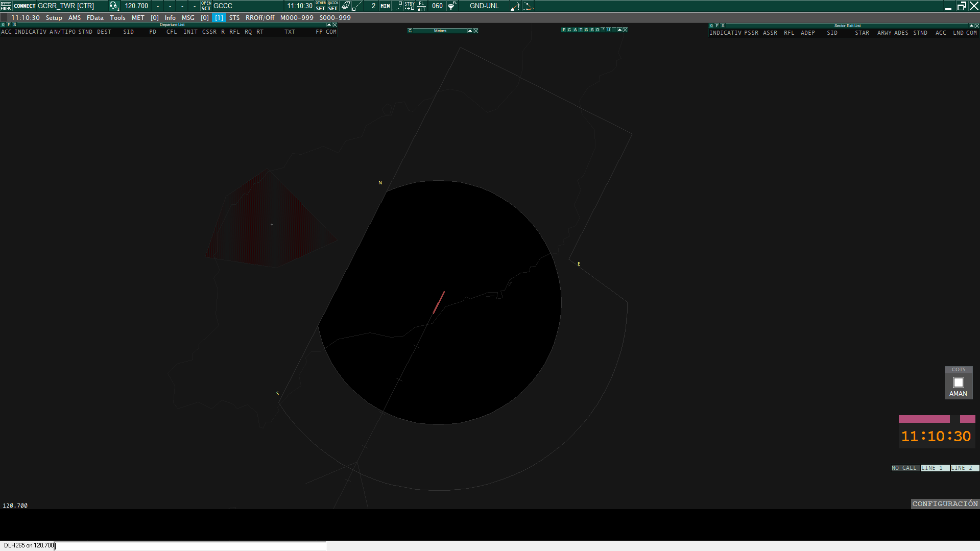Click the red hatched restricted area
Image resolution: width=980 pixels, height=551 pixels.
271,219
